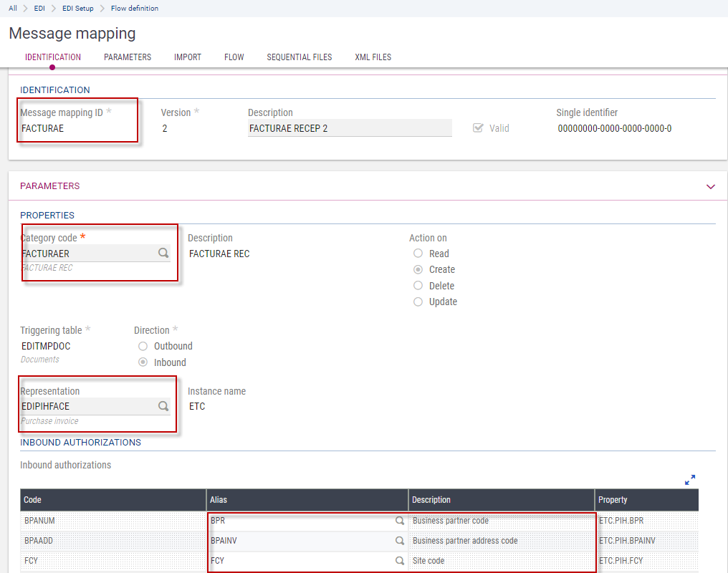The width and height of the screenshot is (728, 573).
Task: Navigate to Flow definition breadcrumb
Action: pyautogui.click(x=135, y=9)
